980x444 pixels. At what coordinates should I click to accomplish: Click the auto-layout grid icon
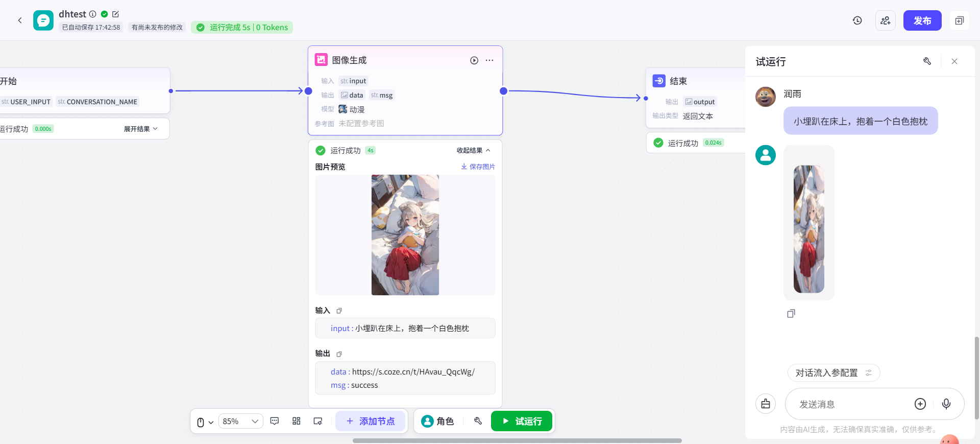[297, 421]
